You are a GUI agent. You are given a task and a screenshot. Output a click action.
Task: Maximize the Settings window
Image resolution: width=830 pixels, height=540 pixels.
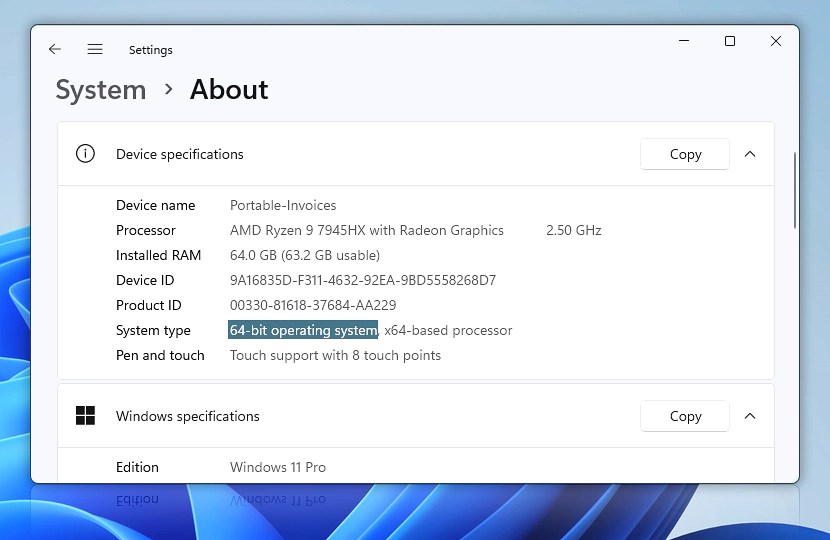click(x=730, y=41)
